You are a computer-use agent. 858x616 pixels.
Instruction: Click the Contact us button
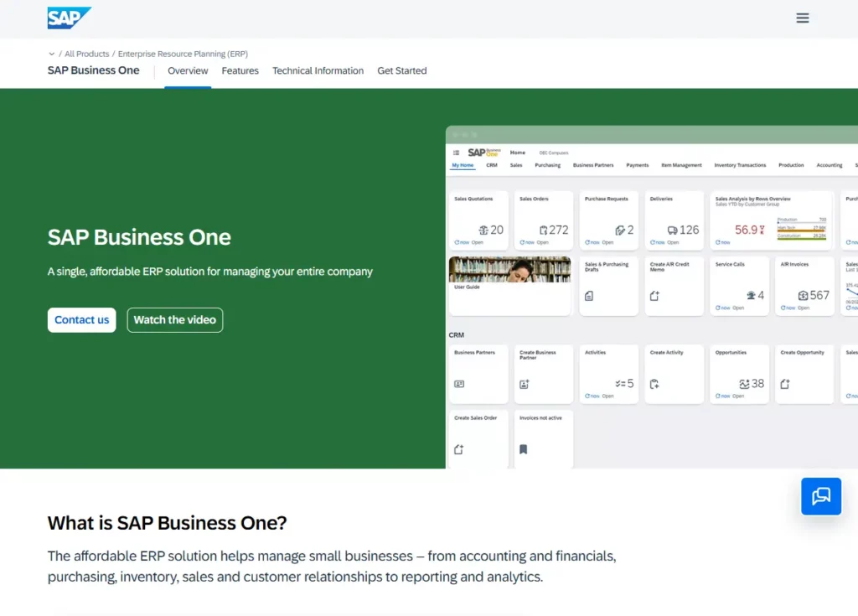tap(81, 320)
